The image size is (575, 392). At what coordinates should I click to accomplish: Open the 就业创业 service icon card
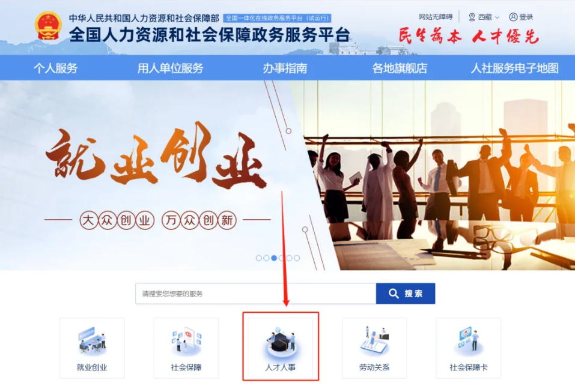pos(92,348)
